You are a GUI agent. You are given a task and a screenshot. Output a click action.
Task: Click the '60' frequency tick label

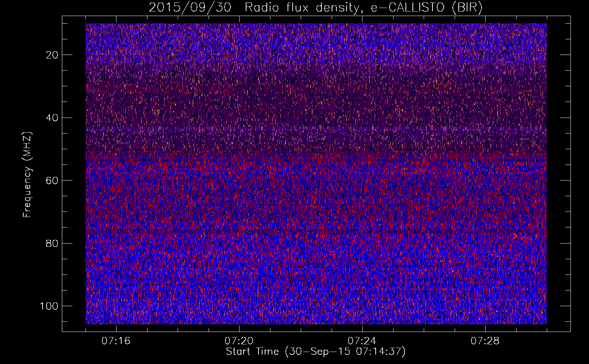(52, 181)
